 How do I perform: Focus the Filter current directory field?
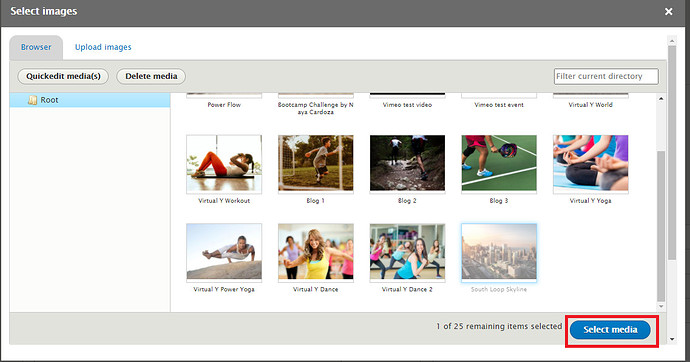[x=606, y=76]
